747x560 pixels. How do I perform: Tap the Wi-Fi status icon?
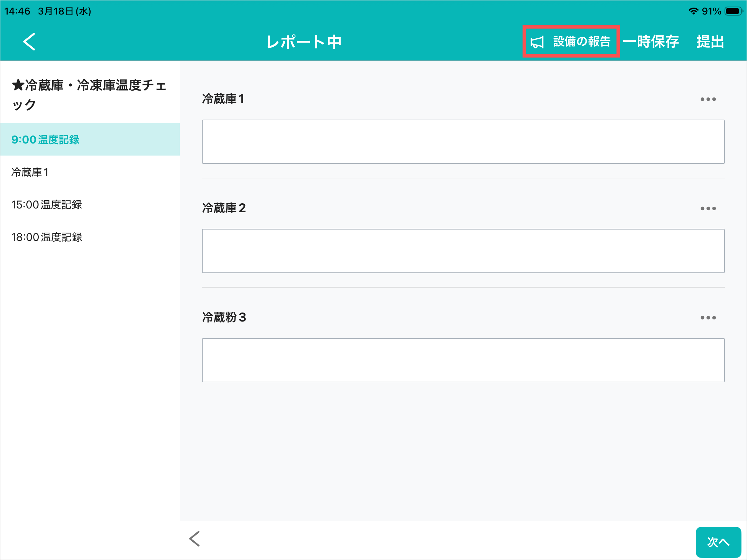tap(693, 11)
